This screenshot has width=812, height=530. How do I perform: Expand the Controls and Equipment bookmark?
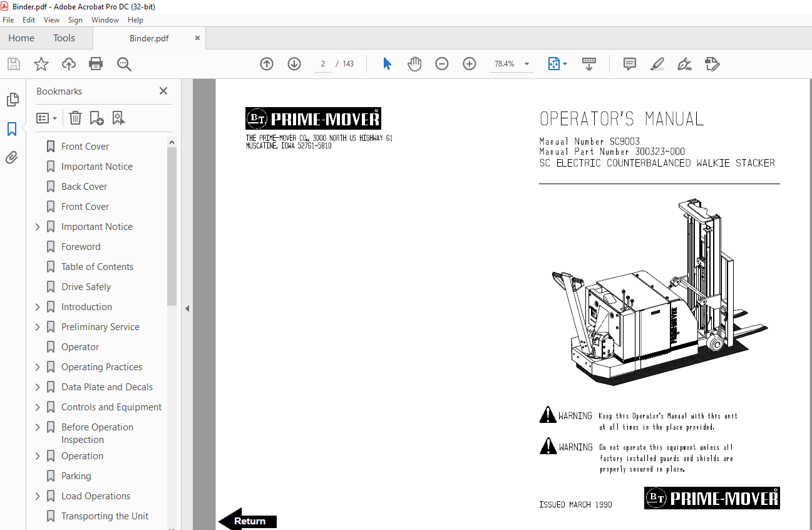pos(38,407)
